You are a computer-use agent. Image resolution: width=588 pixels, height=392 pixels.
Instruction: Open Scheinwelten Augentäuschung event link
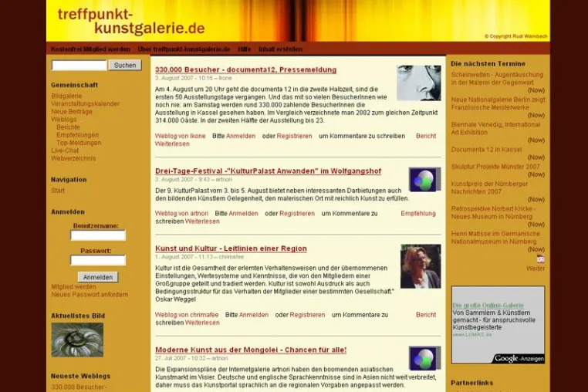[497, 79]
